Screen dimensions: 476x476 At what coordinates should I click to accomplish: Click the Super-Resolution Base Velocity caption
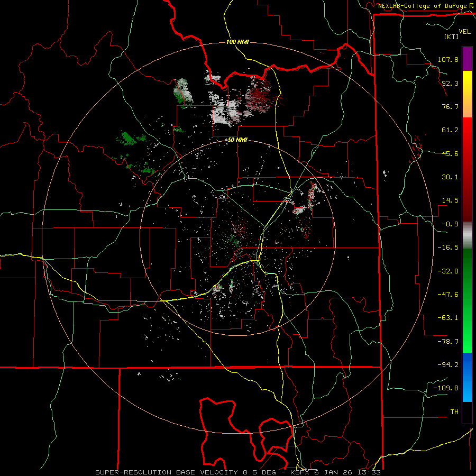point(238,472)
